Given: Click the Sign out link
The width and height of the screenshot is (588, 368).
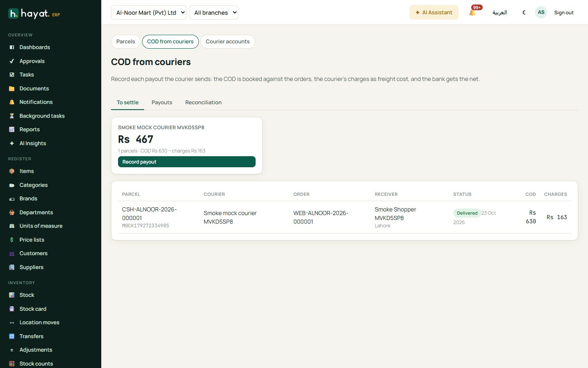Looking at the screenshot, I should coord(563,13).
